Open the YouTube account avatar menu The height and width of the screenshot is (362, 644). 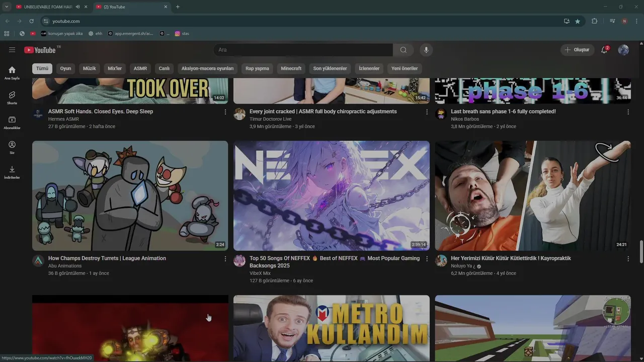click(623, 50)
